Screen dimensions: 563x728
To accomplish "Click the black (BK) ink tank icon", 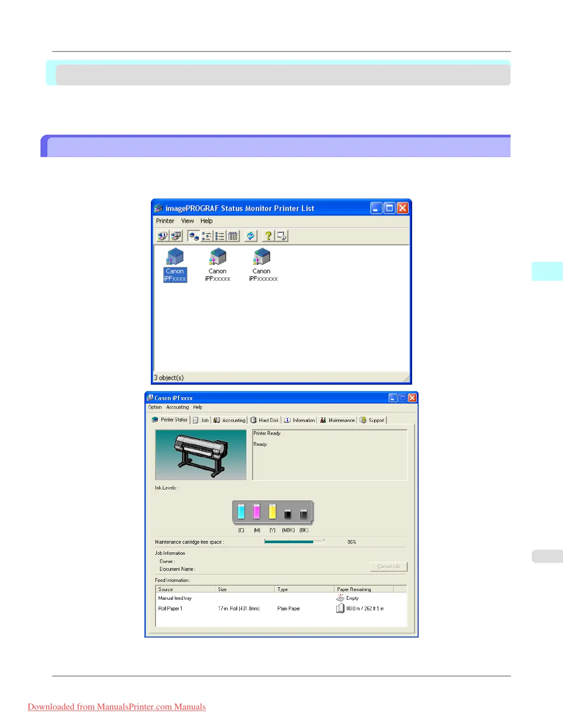I will (304, 514).
